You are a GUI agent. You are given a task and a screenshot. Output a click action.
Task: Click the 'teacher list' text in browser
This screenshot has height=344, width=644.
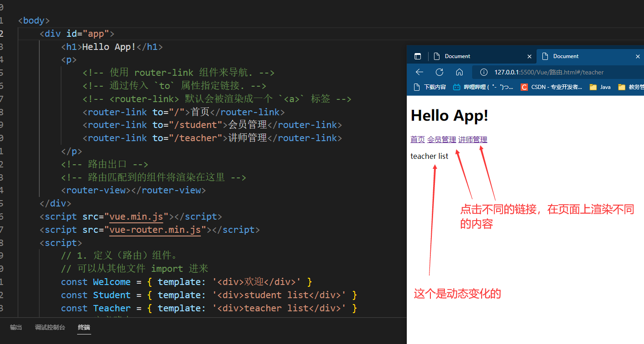pos(429,156)
